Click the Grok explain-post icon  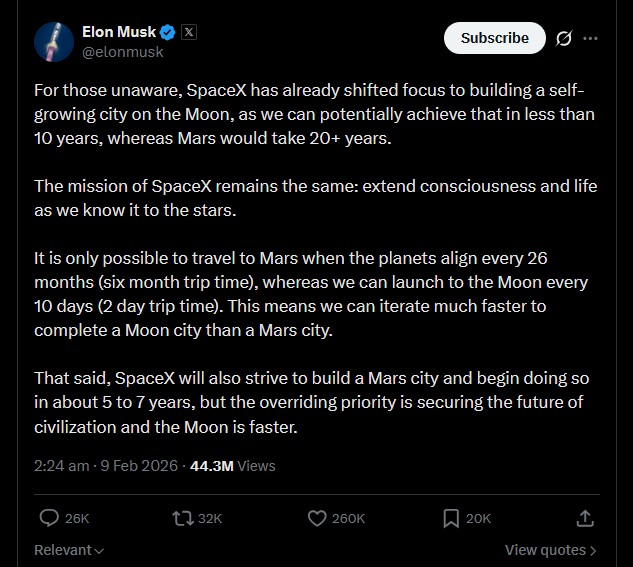coord(563,38)
